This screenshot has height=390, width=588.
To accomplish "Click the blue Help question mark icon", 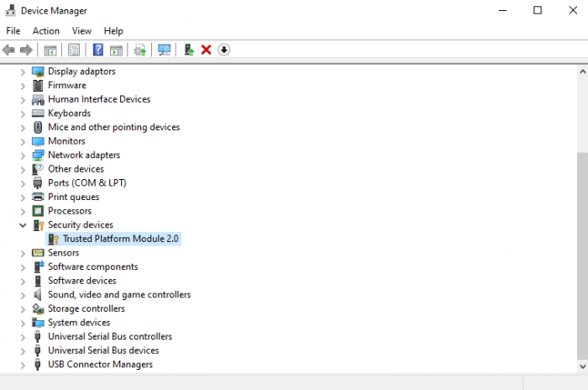I will 98,50.
